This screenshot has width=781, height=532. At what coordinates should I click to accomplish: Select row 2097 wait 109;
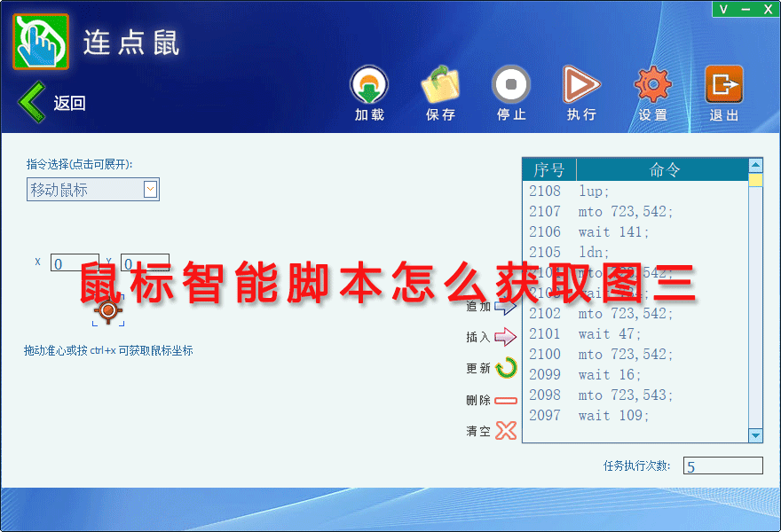coord(635,416)
